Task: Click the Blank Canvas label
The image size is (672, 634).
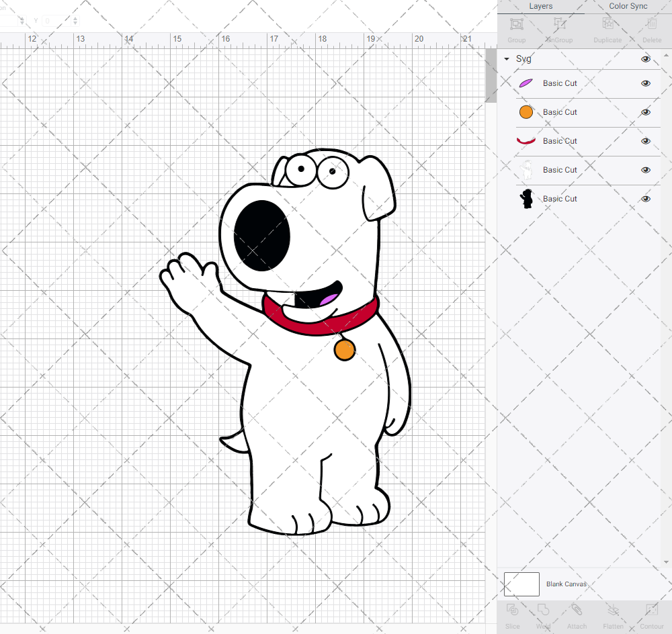Action: (x=566, y=584)
